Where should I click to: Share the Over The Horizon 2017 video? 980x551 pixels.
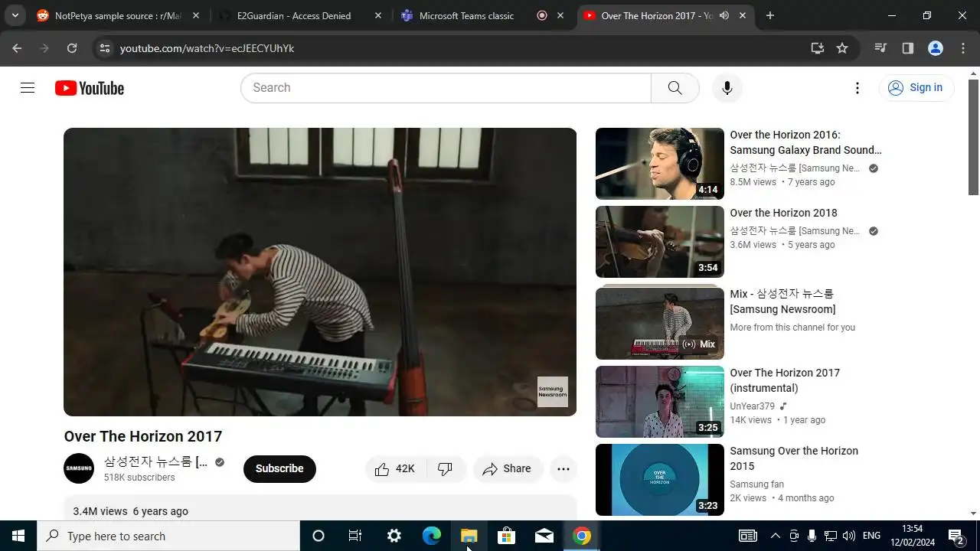508,468
